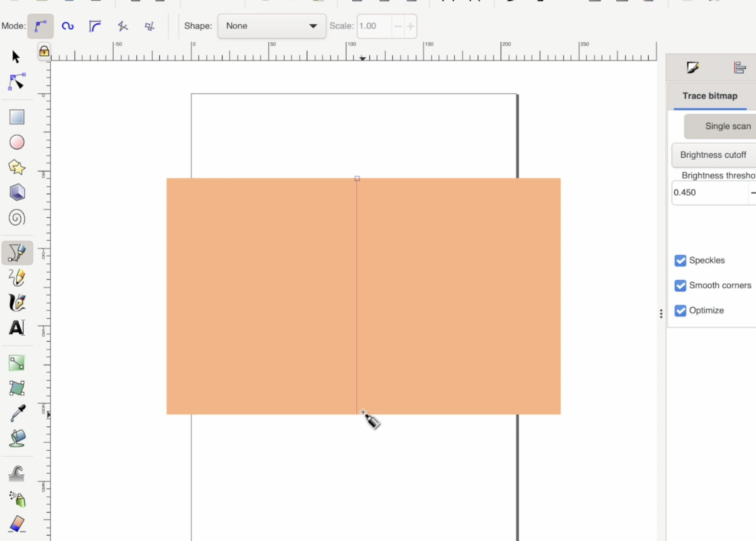Uncheck the Speckles option

(x=680, y=260)
